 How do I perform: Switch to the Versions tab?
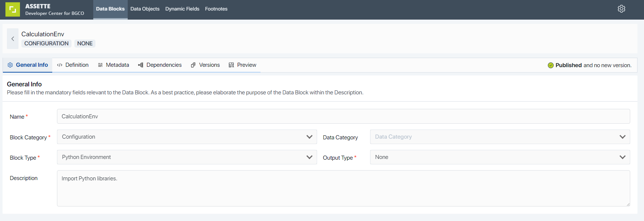pyautogui.click(x=205, y=65)
